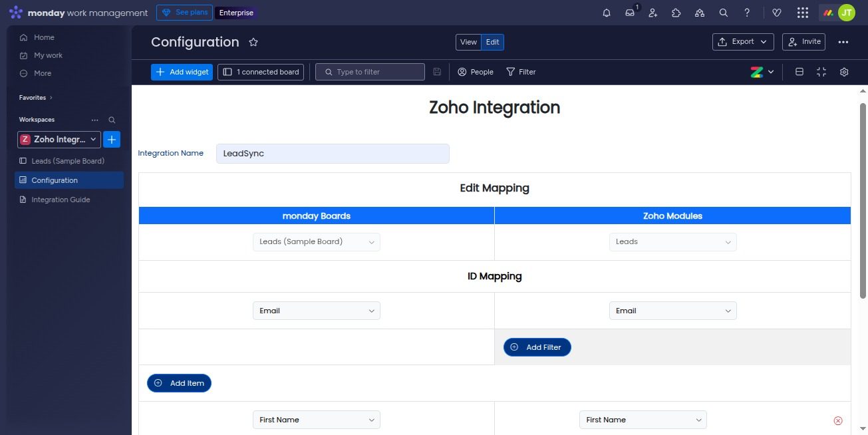Click the Configuration dashboard title

(195, 42)
